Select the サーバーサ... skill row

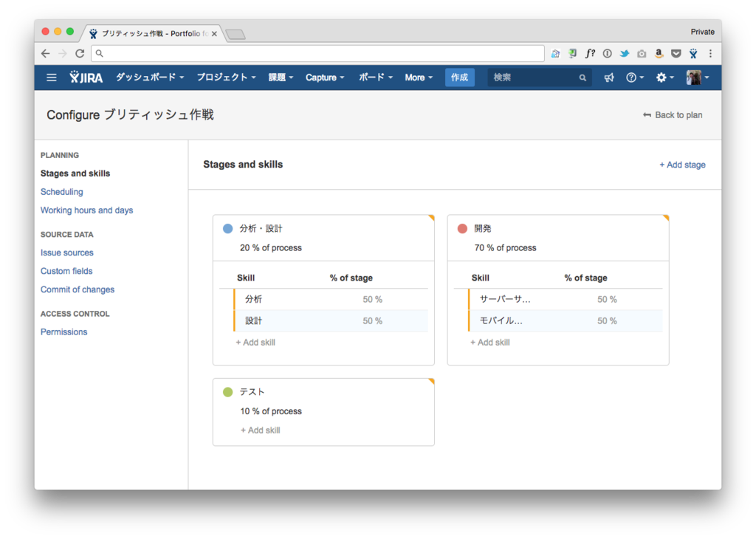tap(565, 299)
